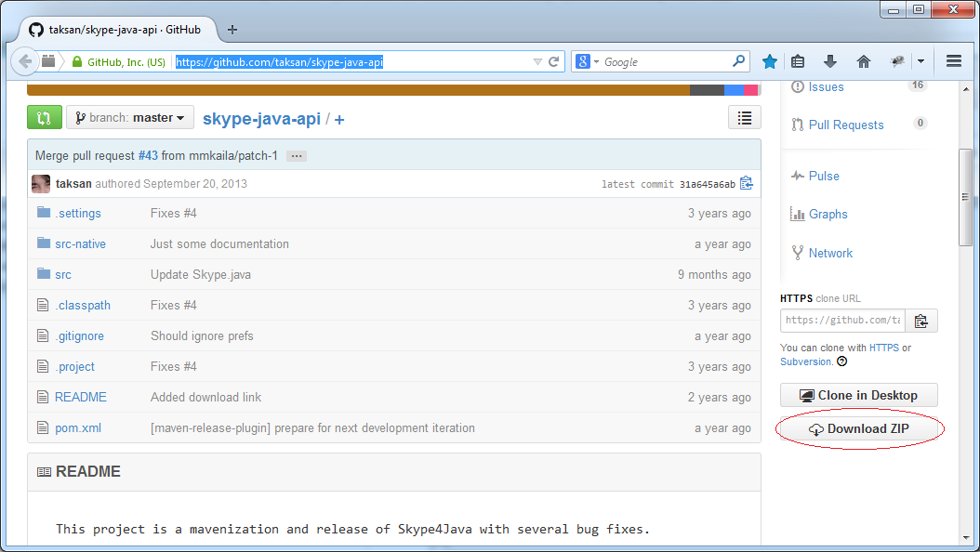Open the Pulse section
Viewport: 980px width, 552px height.
(824, 176)
